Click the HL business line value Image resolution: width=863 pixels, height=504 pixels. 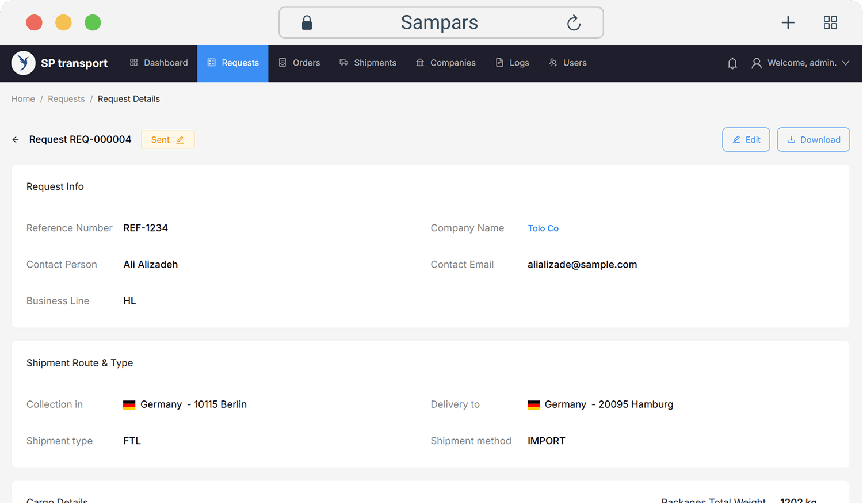tap(130, 301)
